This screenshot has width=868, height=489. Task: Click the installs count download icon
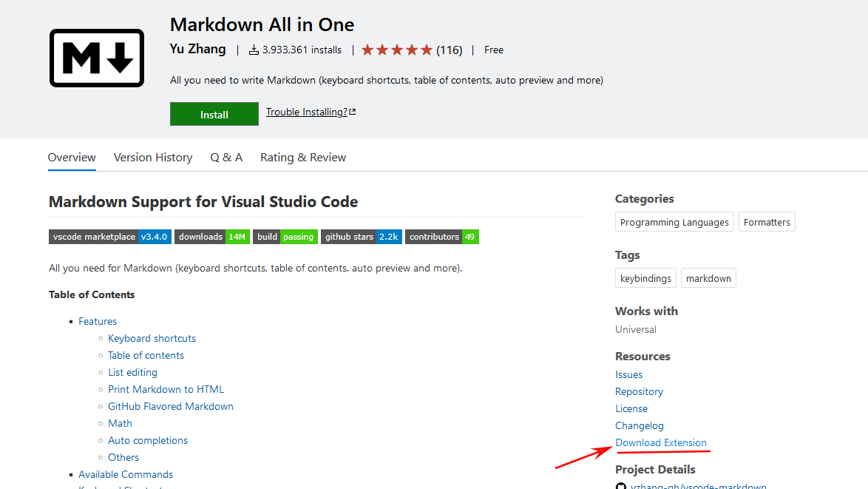(x=254, y=50)
